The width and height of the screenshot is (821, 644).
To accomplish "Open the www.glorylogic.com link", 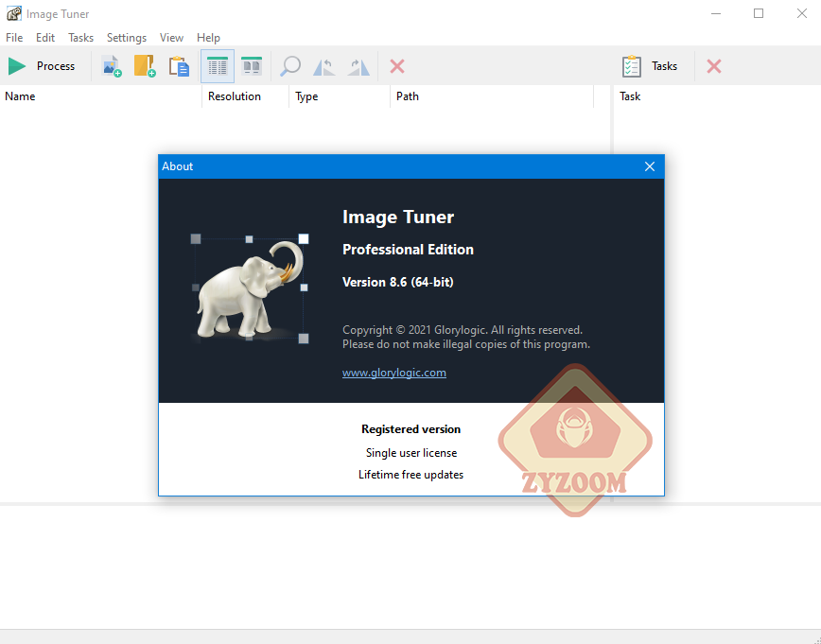I will click(x=394, y=373).
